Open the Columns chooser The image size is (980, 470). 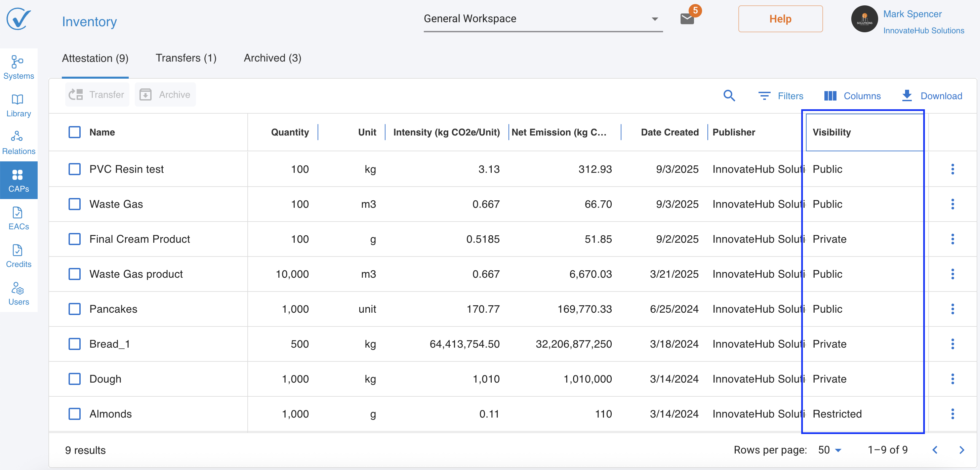pos(852,95)
